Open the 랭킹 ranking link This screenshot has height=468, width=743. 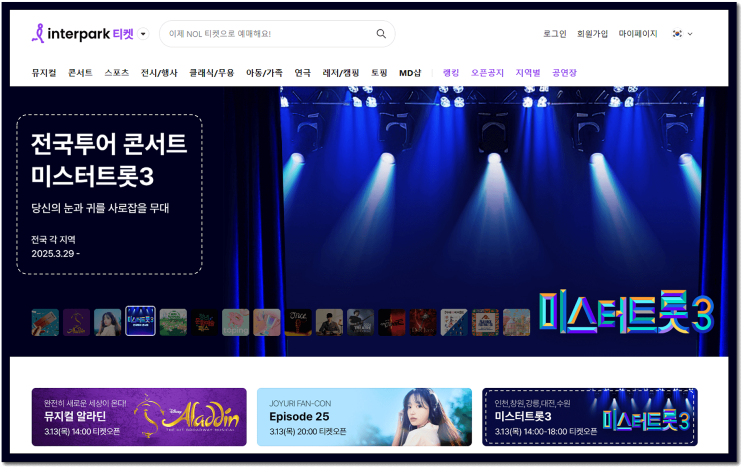click(451, 72)
